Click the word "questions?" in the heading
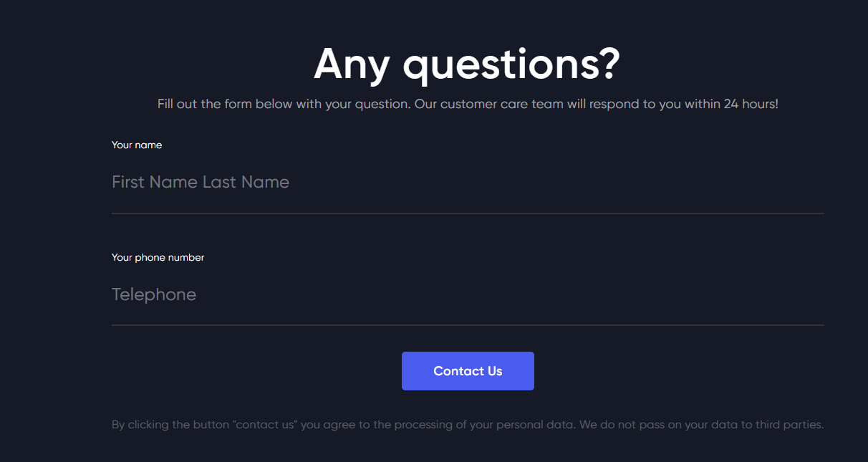Viewport: 868px width, 462px height. click(x=511, y=63)
